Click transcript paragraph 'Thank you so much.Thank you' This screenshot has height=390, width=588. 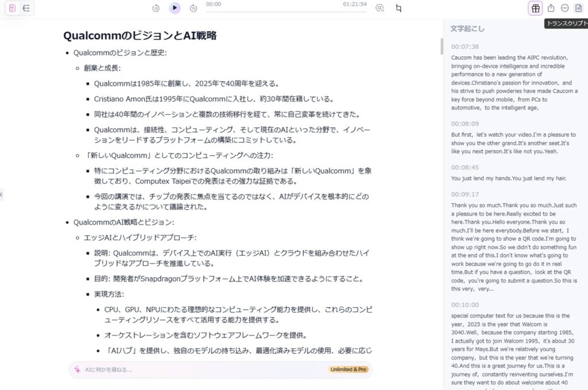pyautogui.click(x=514, y=247)
